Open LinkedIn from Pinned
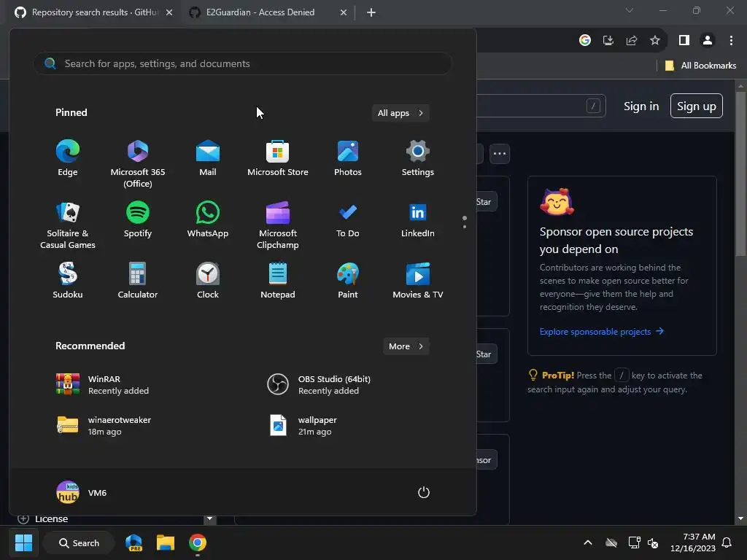Screen dimensions: 747x560 click(x=418, y=220)
